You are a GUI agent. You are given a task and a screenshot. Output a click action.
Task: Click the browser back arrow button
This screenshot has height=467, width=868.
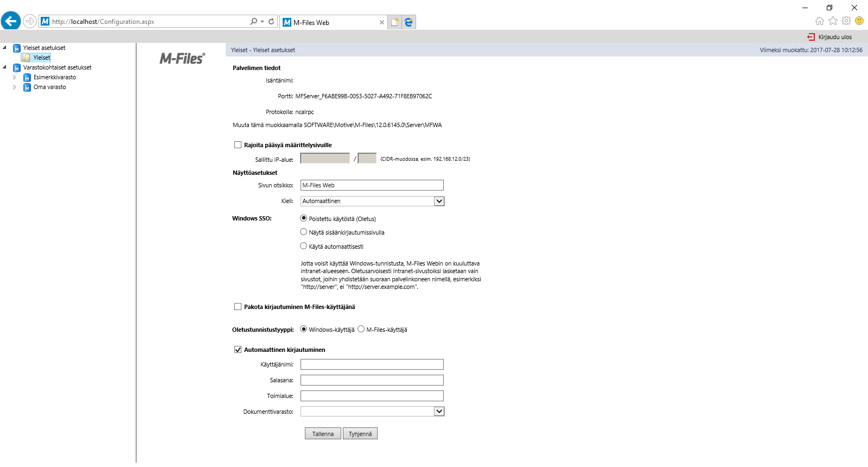pyautogui.click(x=11, y=21)
